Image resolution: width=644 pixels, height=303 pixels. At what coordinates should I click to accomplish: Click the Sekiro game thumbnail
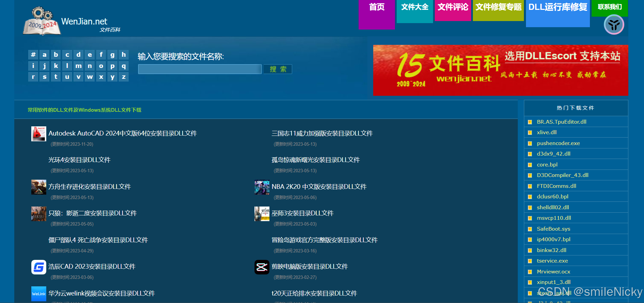[38, 214]
